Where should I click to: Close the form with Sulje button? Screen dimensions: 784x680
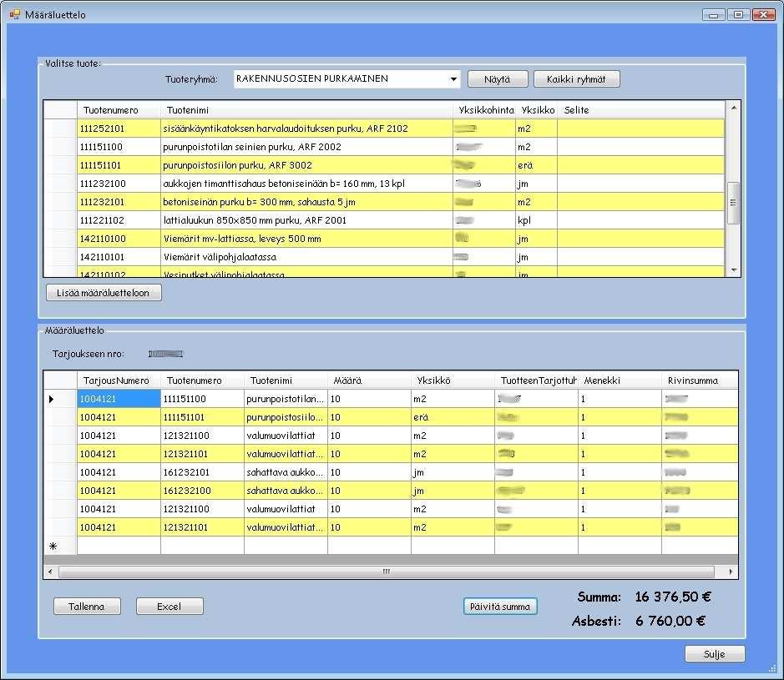pyautogui.click(x=715, y=653)
